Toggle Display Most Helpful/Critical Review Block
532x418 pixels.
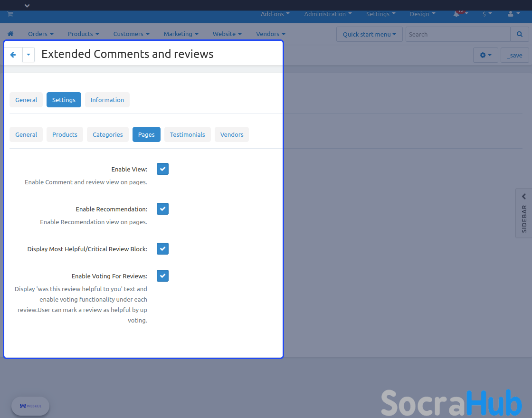coord(162,249)
